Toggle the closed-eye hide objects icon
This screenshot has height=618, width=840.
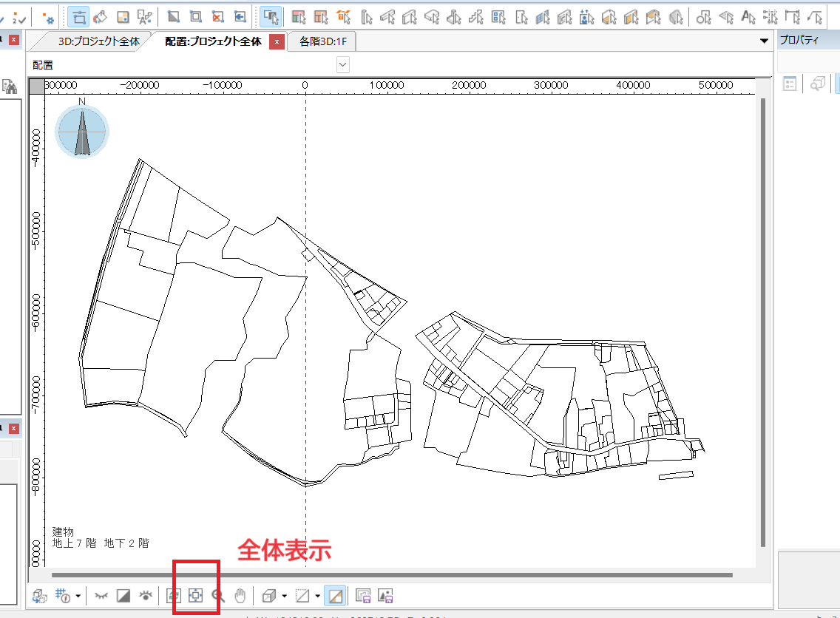(x=102, y=594)
